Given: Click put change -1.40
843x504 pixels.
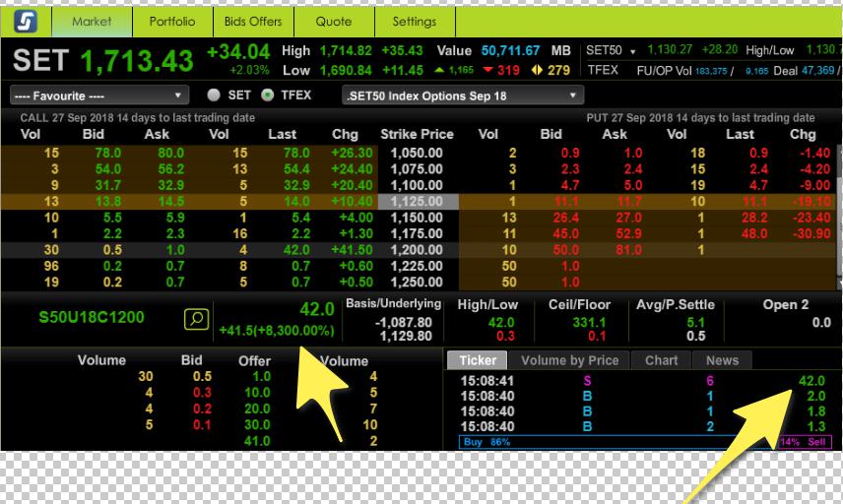Looking at the screenshot, I should 815,154.
